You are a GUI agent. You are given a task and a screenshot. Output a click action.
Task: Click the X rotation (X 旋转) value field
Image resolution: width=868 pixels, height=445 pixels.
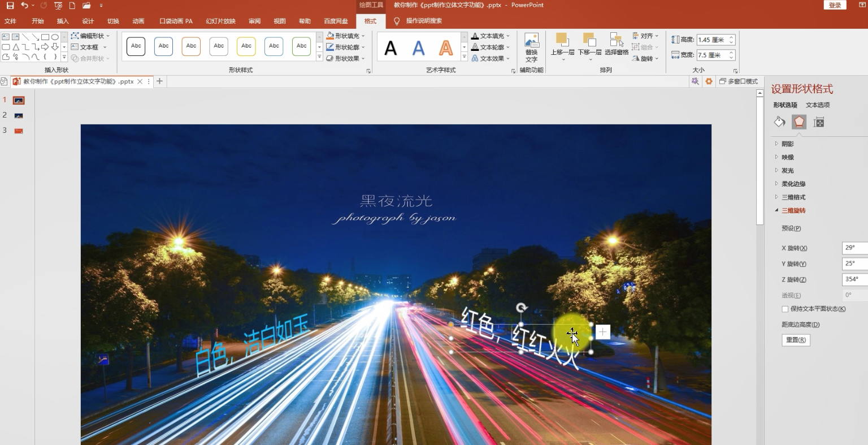(854, 248)
